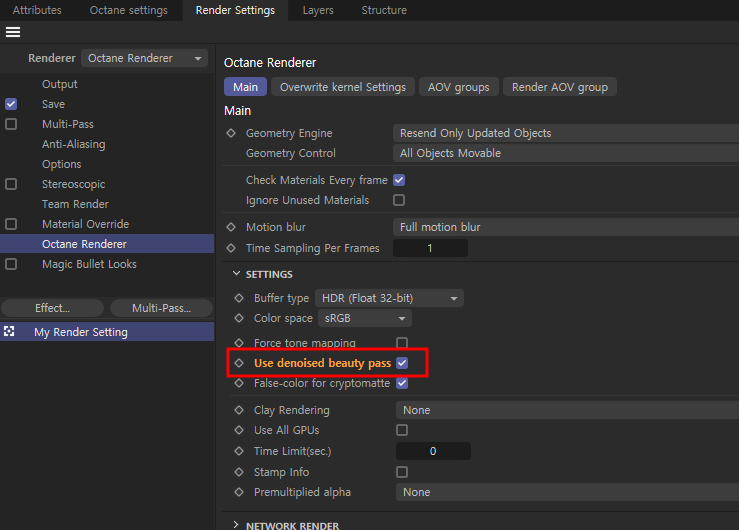739x530 pixels.
Task: Click keyframe diamond beside Clay Rendering
Action: point(238,410)
